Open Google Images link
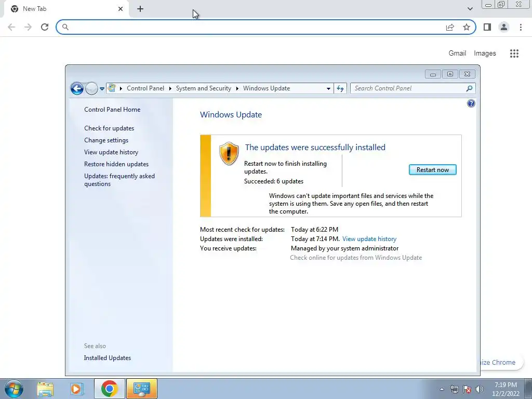Image resolution: width=532 pixels, height=399 pixels. click(x=485, y=54)
